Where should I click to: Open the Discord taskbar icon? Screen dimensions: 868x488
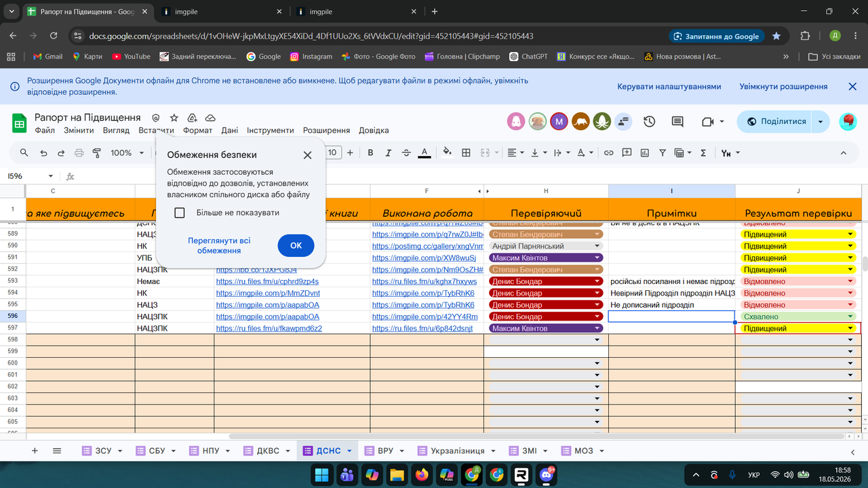click(546, 474)
